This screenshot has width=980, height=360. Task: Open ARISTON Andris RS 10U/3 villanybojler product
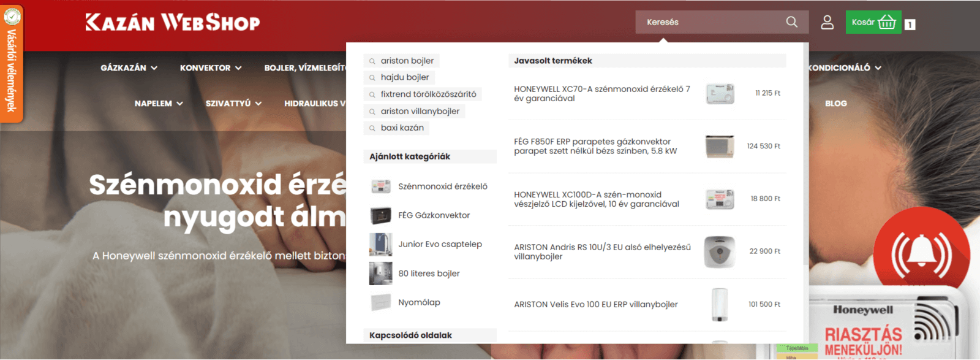click(602, 252)
